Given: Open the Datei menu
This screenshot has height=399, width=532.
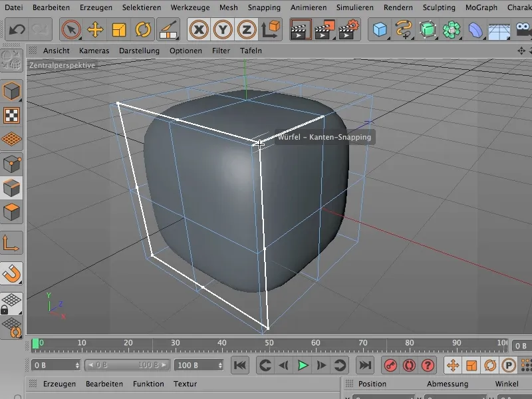Looking at the screenshot, I should point(14,7).
